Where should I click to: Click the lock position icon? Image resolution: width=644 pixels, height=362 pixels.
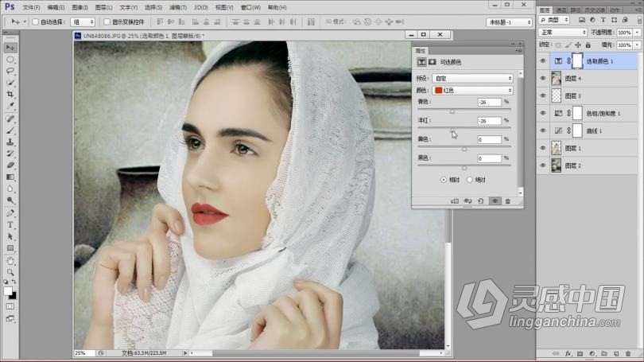(578, 45)
